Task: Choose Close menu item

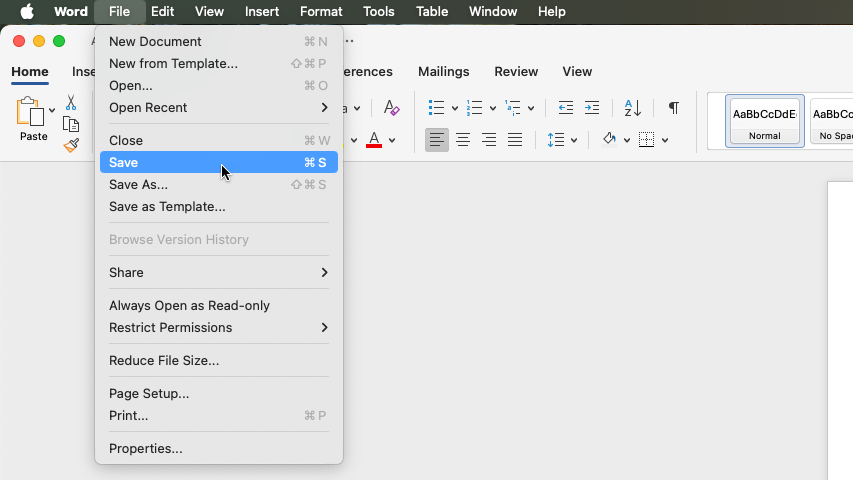Action: tap(219, 140)
